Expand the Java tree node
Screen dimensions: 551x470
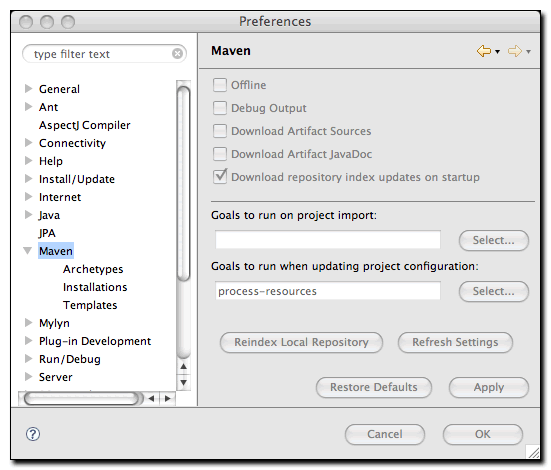click(28, 215)
